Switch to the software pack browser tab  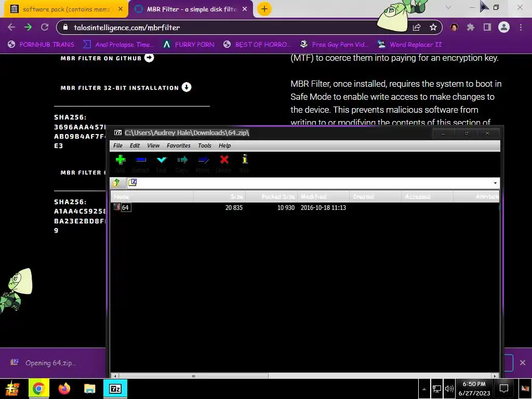click(x=66, y=9)
